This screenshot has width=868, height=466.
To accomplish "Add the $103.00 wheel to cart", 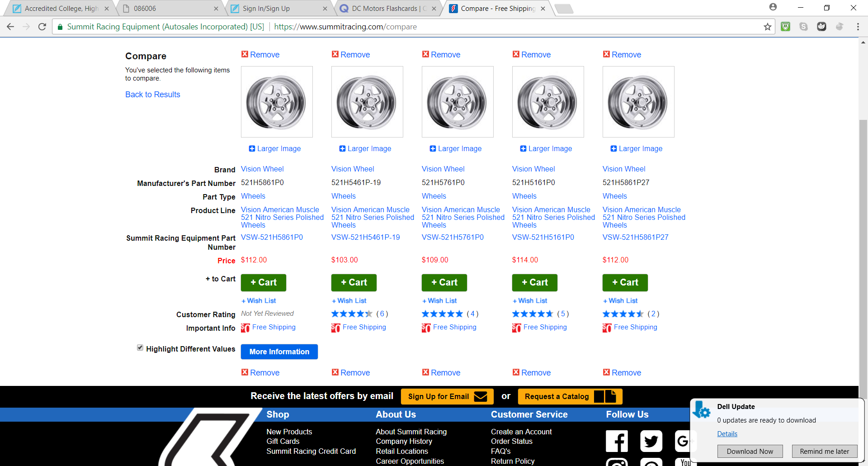I will tap(354, 282).
